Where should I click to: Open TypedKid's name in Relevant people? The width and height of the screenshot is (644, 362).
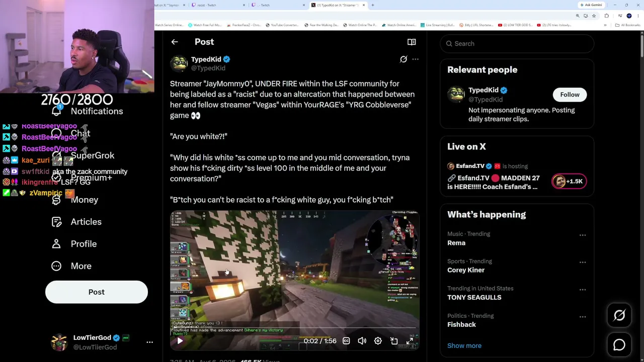coord(484,90)
